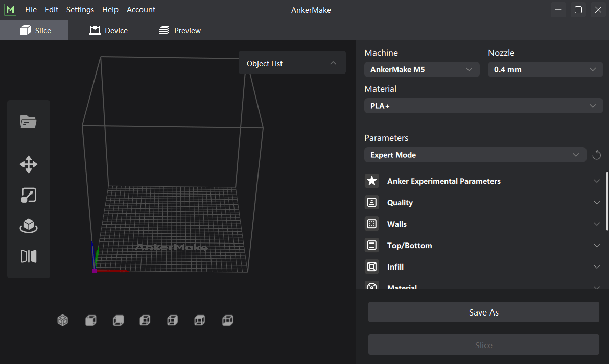
Task: Switch to right view cube icon
Action: click(x=172, y=320)
